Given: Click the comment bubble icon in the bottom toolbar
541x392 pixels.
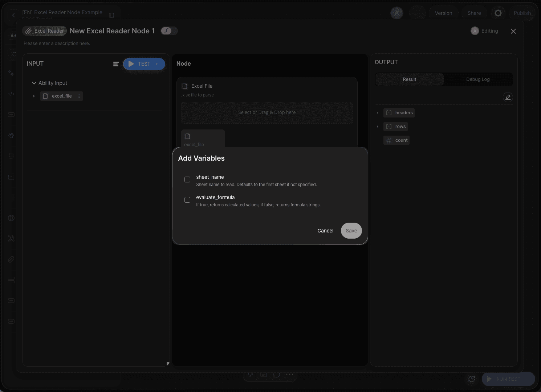Looking at the screenshot, I should [277, 375].
